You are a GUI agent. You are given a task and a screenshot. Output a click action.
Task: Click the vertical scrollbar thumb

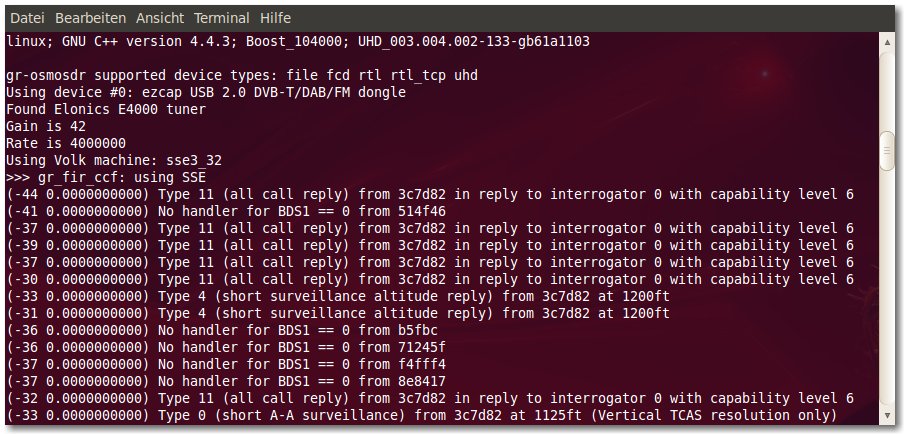pos(887,151)
